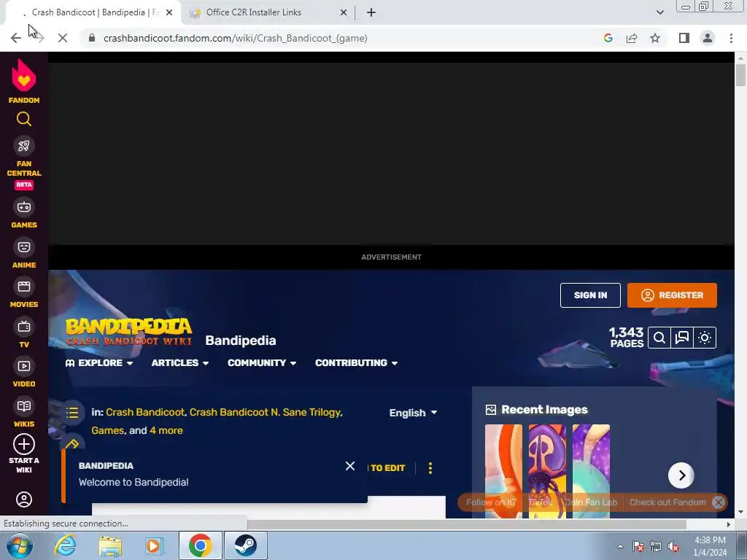
Task: Expand the Contributing menu
Action: coord(356,363)
